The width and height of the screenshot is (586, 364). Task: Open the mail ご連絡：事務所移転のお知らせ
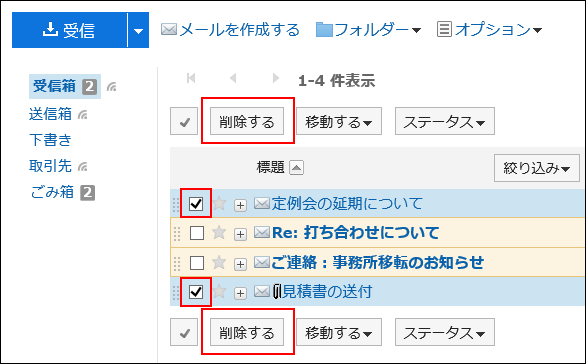point(377,262)
